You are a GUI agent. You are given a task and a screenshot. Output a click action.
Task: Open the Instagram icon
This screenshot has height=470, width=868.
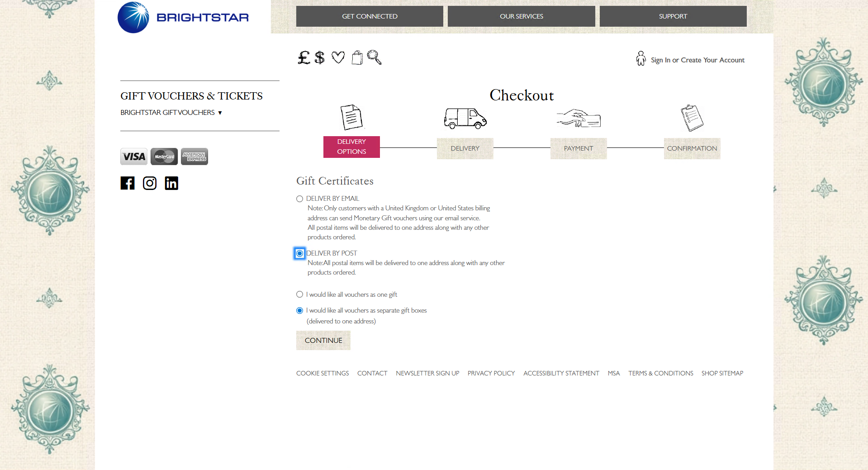(150, 183)
